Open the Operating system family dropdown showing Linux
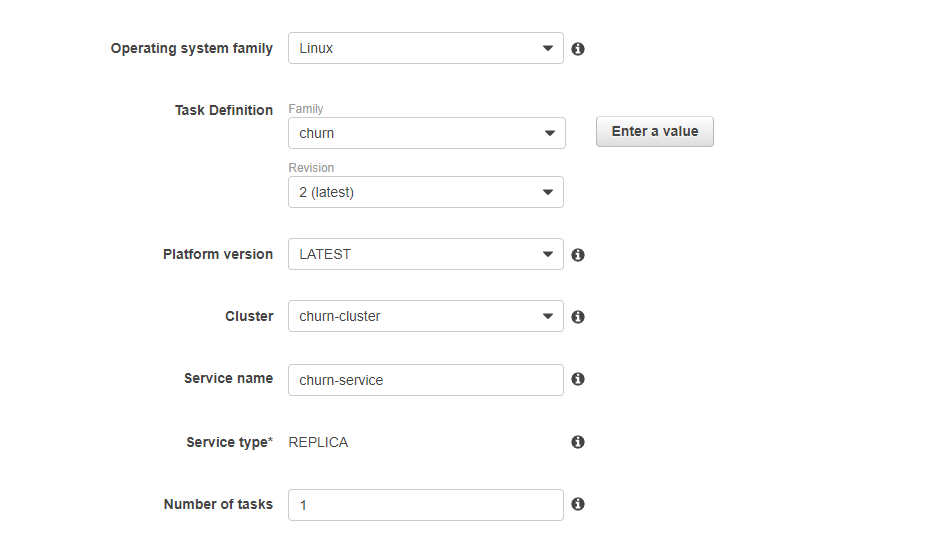This screenshot has height=537, width=926. click(x=426, y=48)
